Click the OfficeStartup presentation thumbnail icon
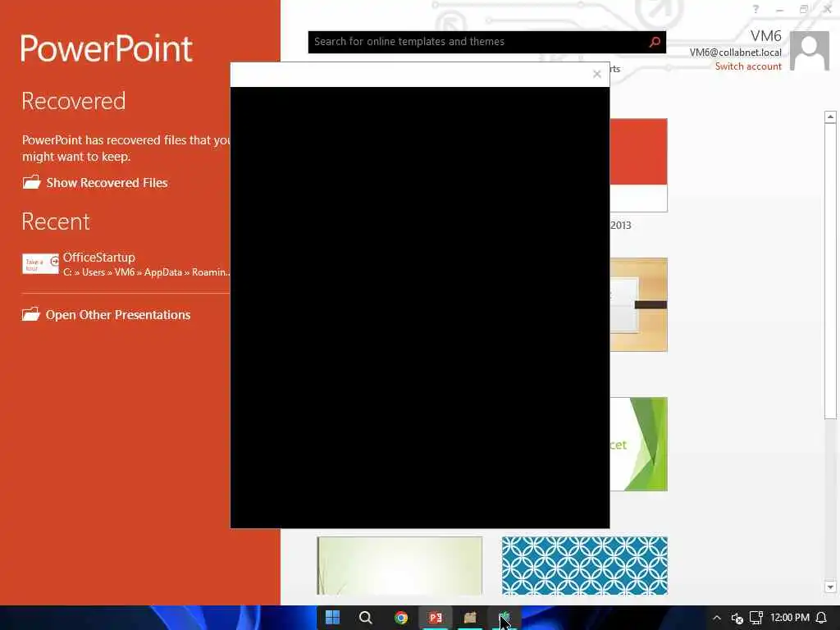This screenshot has width=840, height=630. [x=40, y=263]
